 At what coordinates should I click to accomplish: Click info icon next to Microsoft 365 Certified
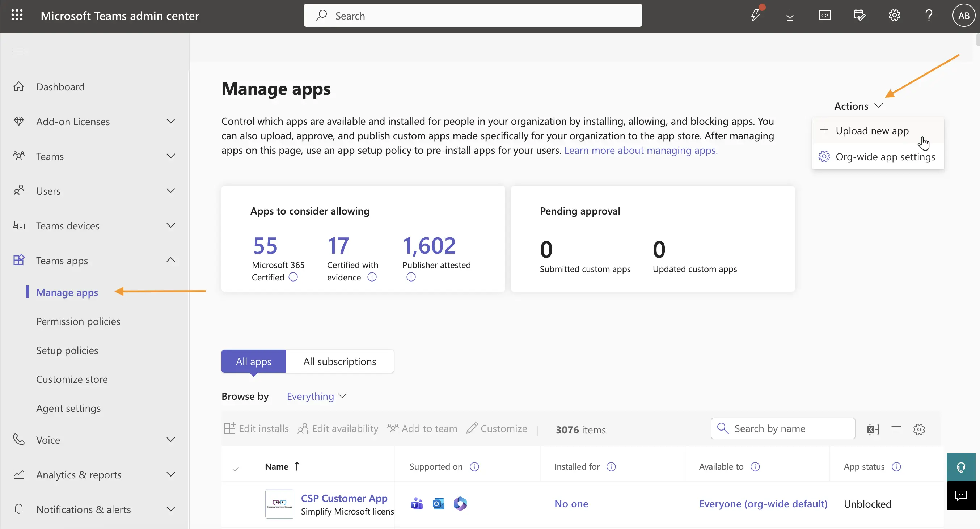pyautogui.click(x=293, y=277)
